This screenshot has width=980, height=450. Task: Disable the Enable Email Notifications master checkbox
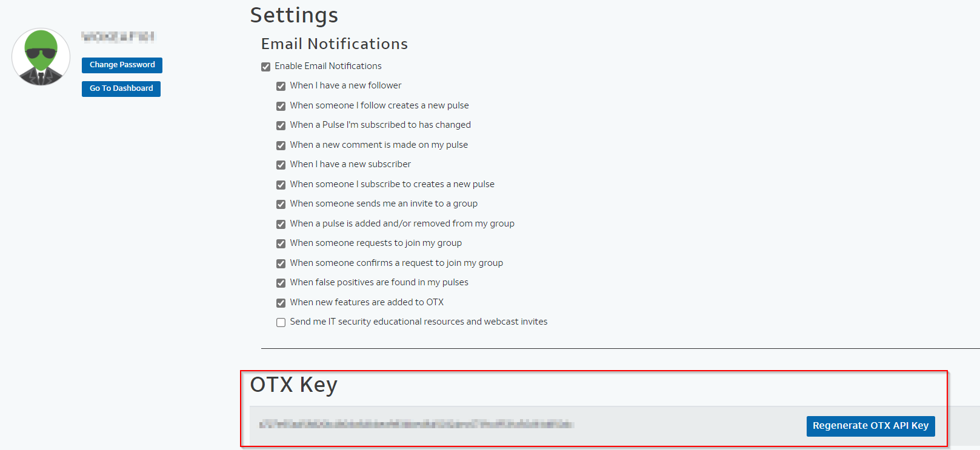pos(266,67)
